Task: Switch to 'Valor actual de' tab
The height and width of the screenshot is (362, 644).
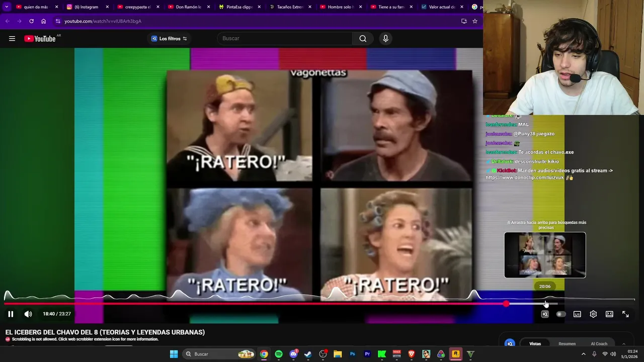Action: point(441,7)
